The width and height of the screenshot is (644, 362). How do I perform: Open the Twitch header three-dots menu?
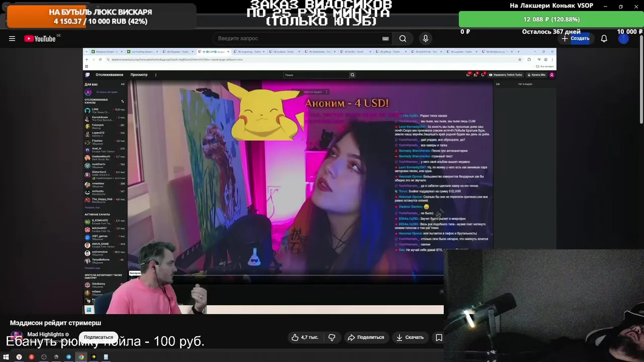point(155,75)
